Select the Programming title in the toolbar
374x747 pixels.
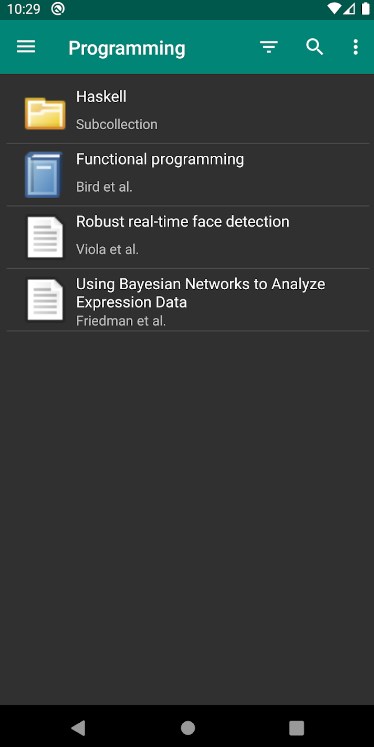(127, 48)
